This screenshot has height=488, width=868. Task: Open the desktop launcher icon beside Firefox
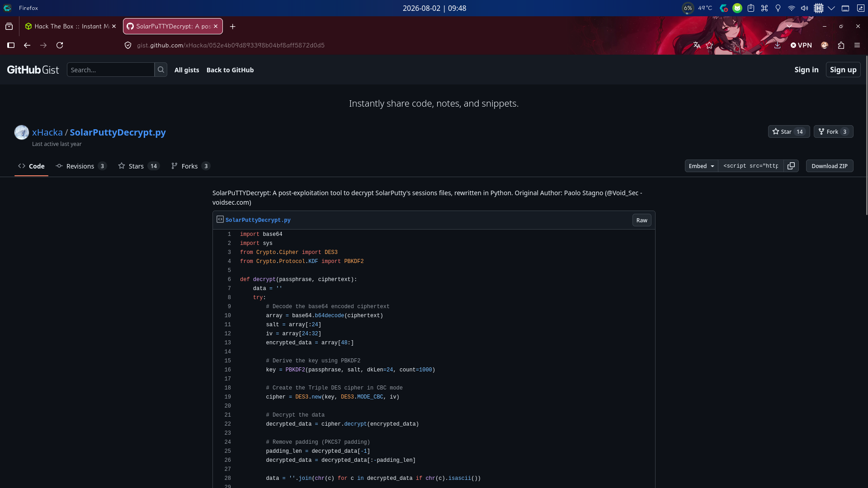click(x=7, y=8)
